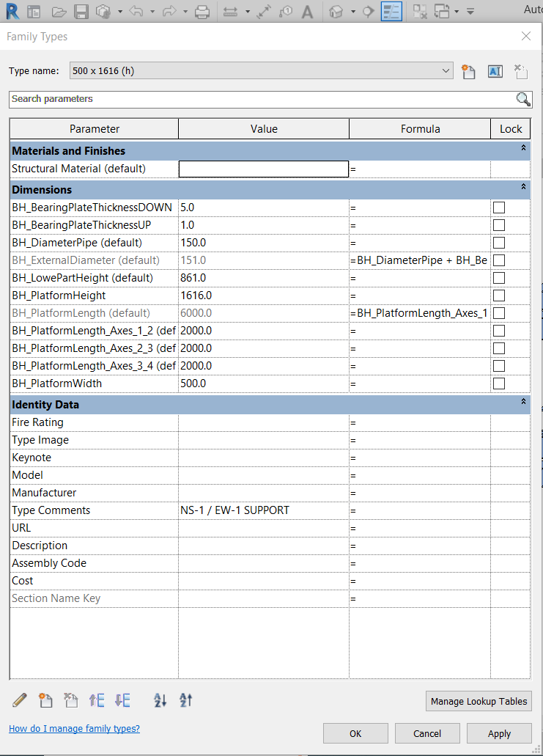Viewport: 543px width, 756px height.
Task: Collapse the Identity Data section
Action: pyautogui.click(x=523, y=403)
